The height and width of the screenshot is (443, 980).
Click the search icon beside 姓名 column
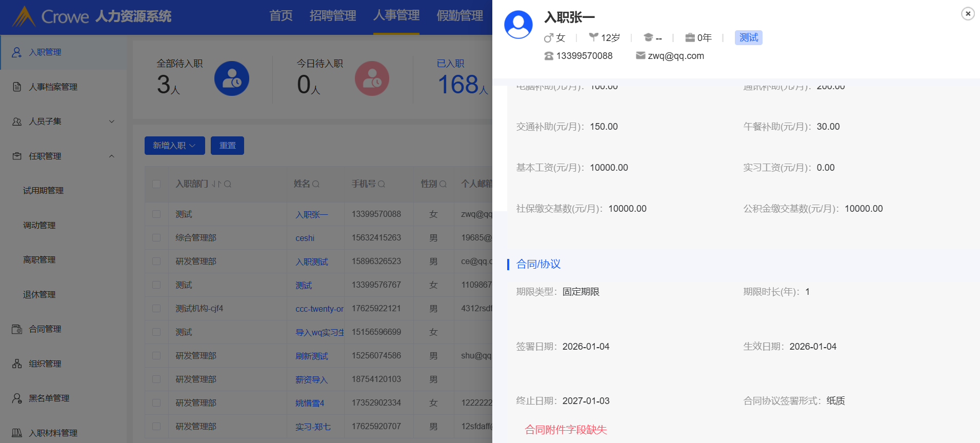pyautogui.click(x=316, y=184)
